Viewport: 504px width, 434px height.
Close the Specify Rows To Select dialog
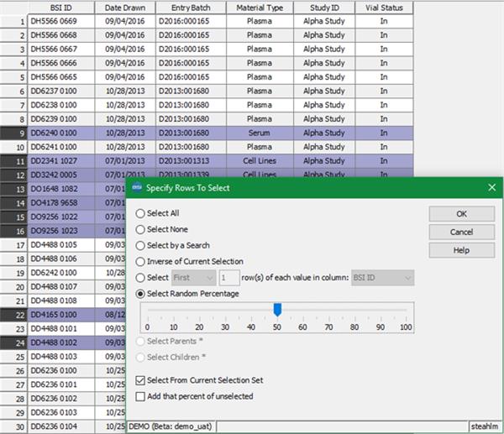click(491, 187)
